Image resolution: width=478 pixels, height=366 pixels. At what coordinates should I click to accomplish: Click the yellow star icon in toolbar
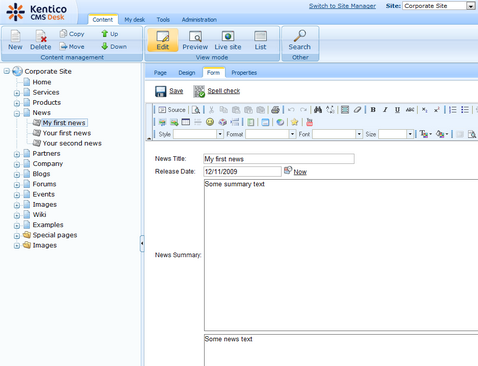[294, 122]
